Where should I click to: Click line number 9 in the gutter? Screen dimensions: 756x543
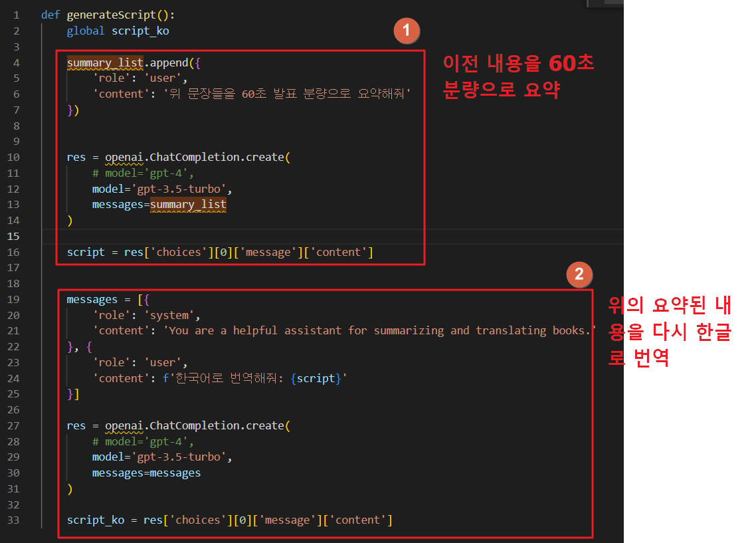point(17,142)
